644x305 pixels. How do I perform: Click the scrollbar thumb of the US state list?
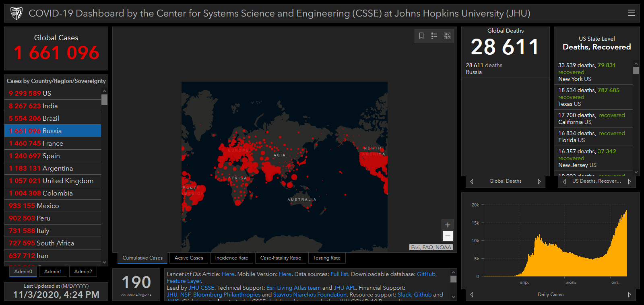point(636,70)
